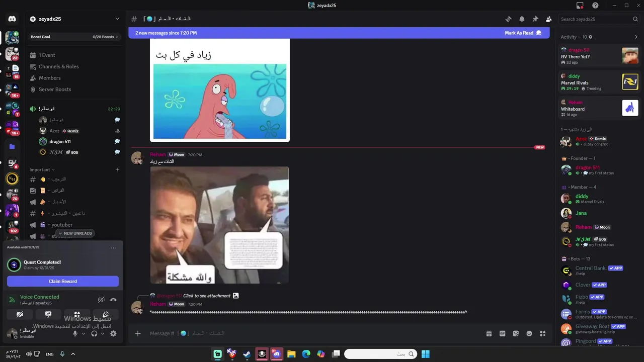Open RV There Yet? activity card
644x362 pixels.
tap(600, 56)
